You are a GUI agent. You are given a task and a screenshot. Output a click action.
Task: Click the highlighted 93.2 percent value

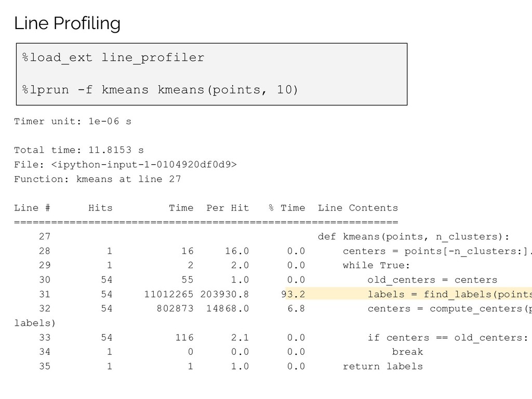293,294
